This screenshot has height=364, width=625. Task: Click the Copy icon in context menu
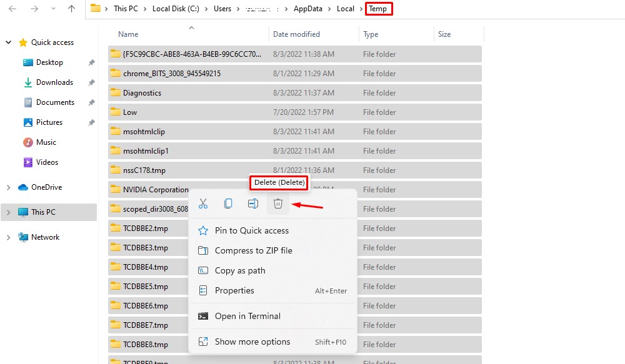(x=228, y=204)
